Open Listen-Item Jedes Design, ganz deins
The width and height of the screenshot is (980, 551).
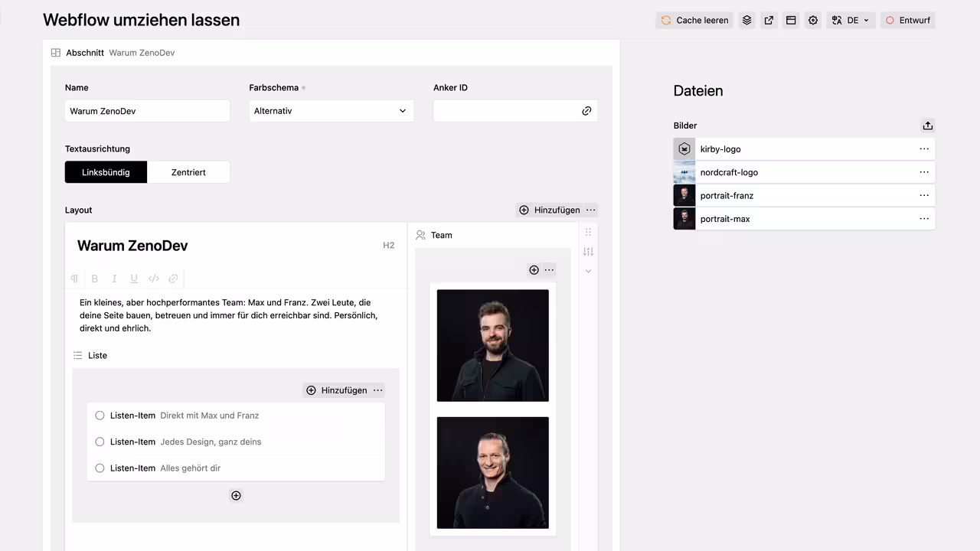tap(236, 442)
